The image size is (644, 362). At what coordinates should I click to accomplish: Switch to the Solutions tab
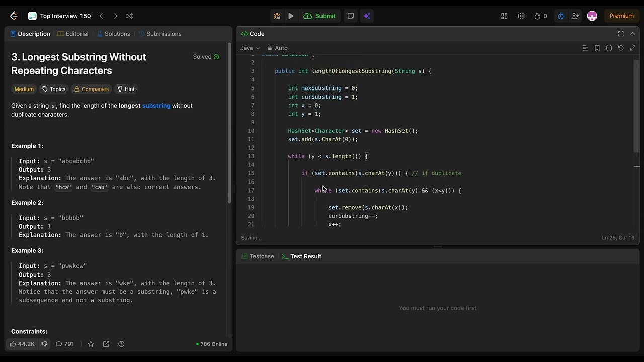pos(114,34)
